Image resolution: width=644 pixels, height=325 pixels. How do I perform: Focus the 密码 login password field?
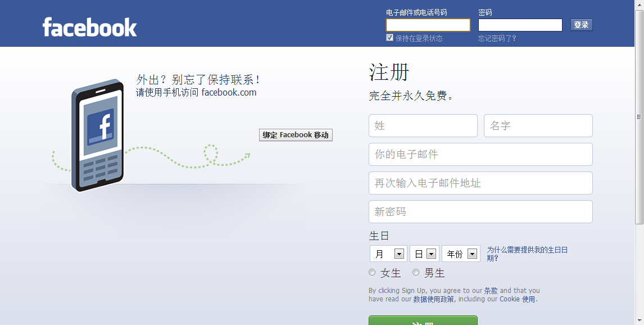tap(520, 25)
